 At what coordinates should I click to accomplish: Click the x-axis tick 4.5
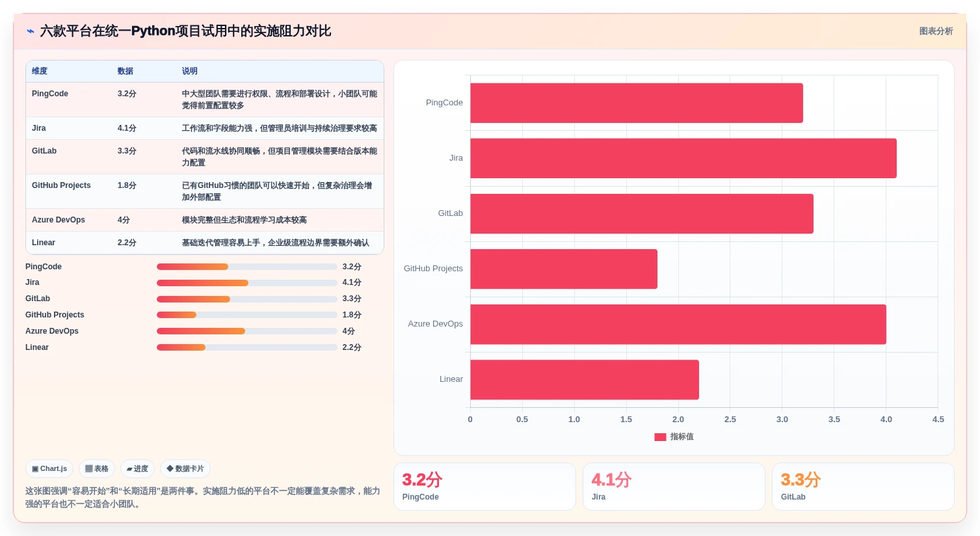[x=938, y=420]
